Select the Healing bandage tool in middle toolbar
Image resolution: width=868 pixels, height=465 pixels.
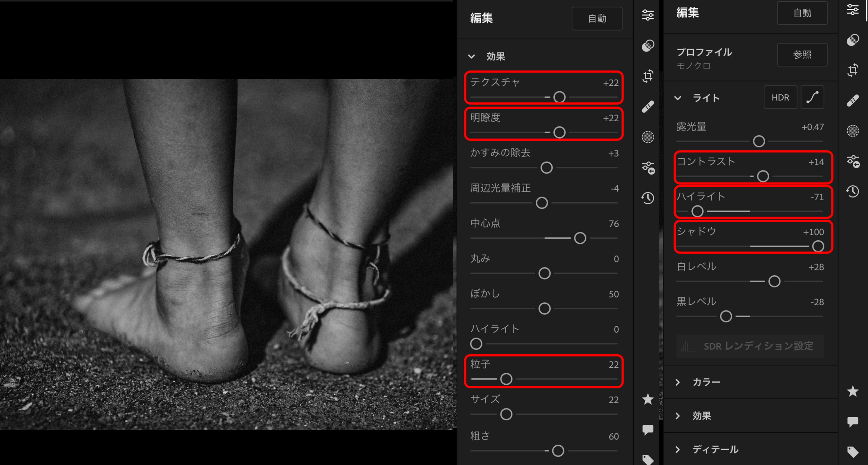coord(648,106)
